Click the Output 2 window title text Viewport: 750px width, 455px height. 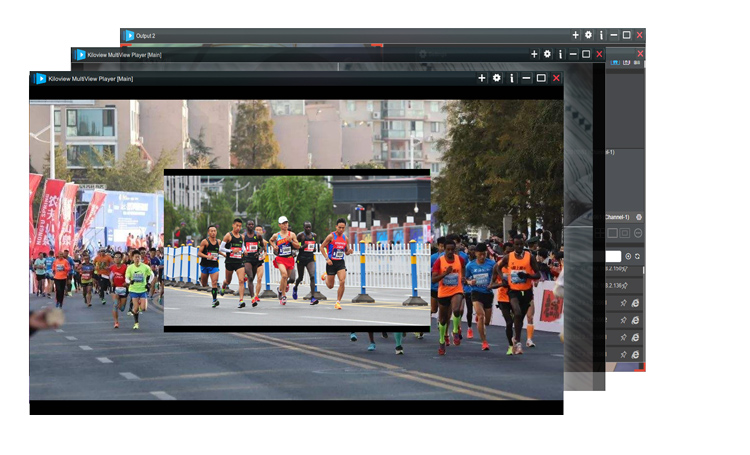coord(146,35)
